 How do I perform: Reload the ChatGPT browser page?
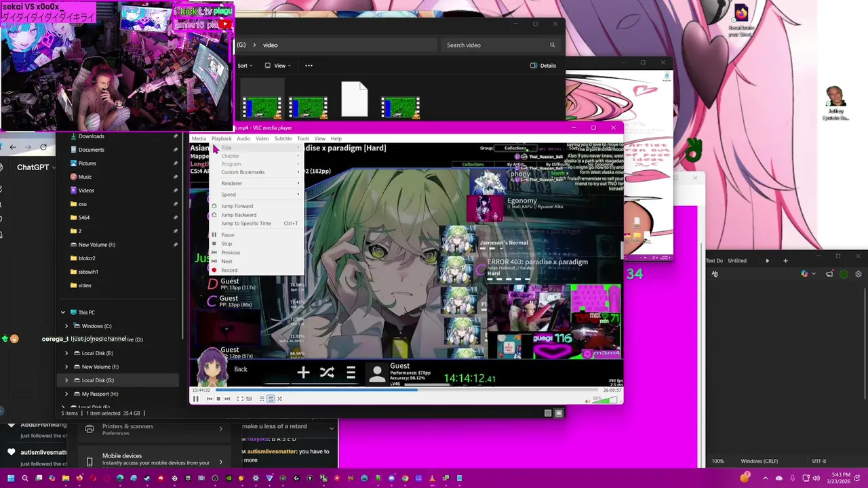43,147
